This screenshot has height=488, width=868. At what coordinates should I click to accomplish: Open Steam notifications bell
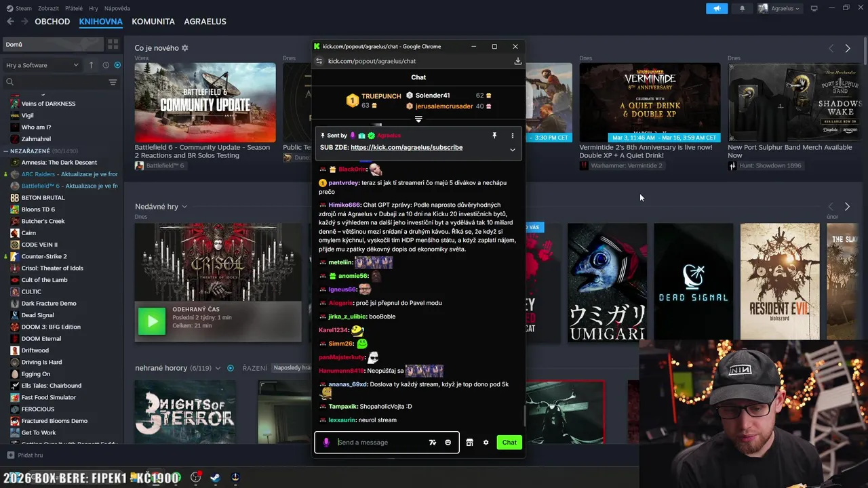[742, 8]
